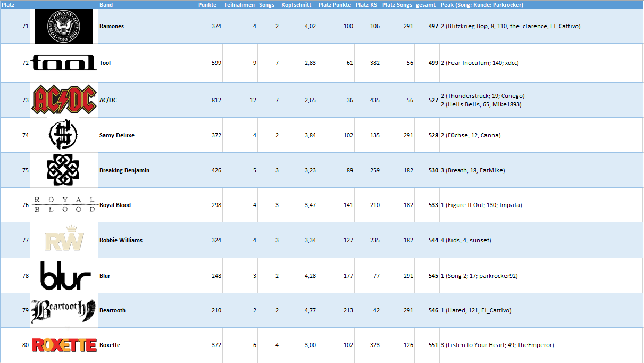
Task: Select rank cell 80
Action: click(x=26, y=345)
